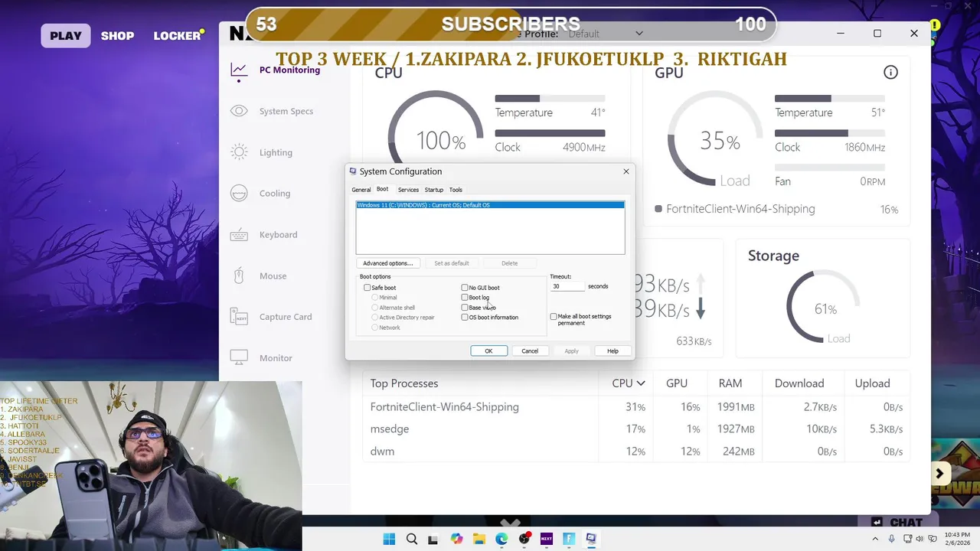Open Task View from the taskbar
The width and height of the screenshot is (980, 551).
434,539
